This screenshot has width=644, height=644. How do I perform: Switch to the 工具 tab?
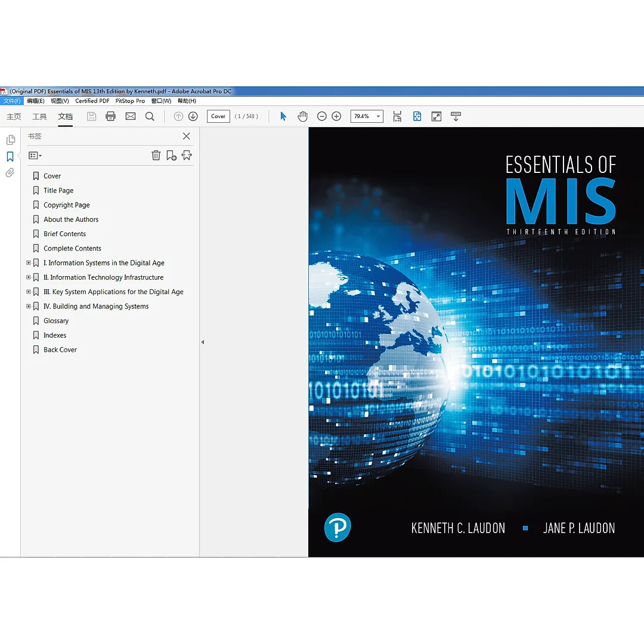tap(39, 117)
